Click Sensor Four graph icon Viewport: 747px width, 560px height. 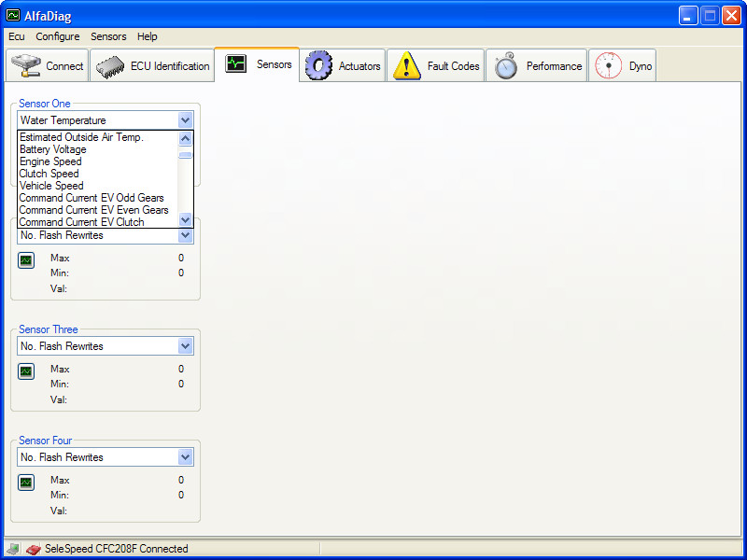point(26,483)
